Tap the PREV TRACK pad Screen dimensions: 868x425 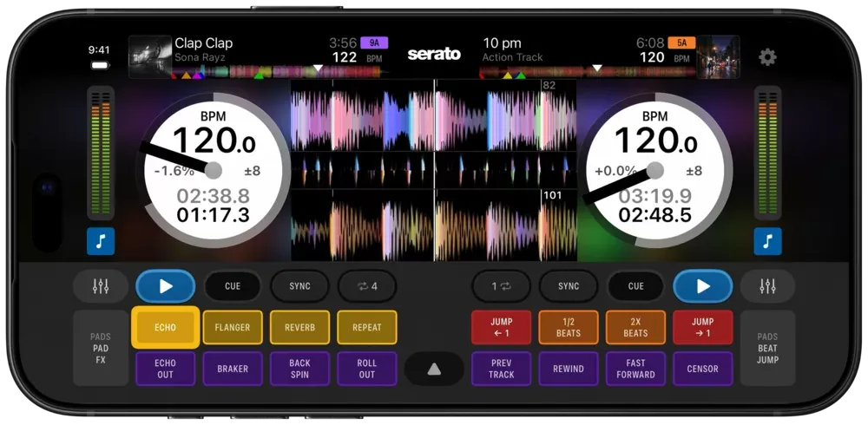502,369
